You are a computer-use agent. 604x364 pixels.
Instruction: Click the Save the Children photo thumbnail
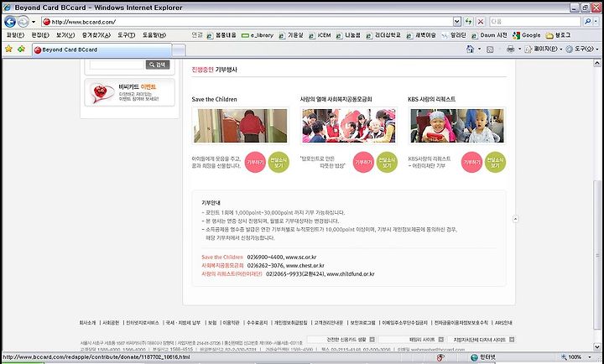[x=241, y=126]
